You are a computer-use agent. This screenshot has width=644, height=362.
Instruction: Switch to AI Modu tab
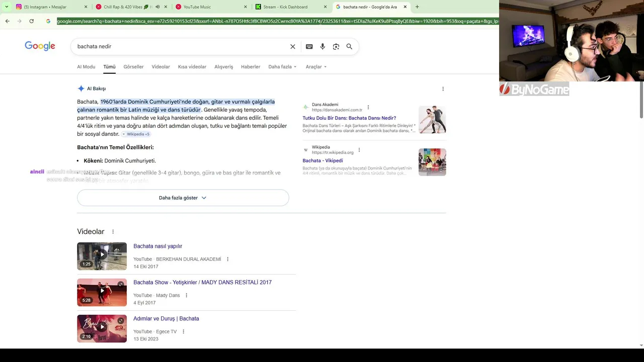click(x=86, y=66)
